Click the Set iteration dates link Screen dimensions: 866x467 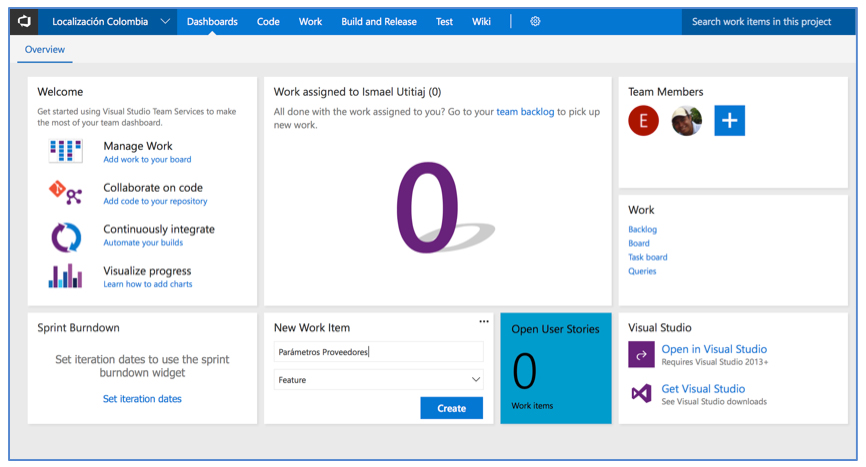[142, 399]
